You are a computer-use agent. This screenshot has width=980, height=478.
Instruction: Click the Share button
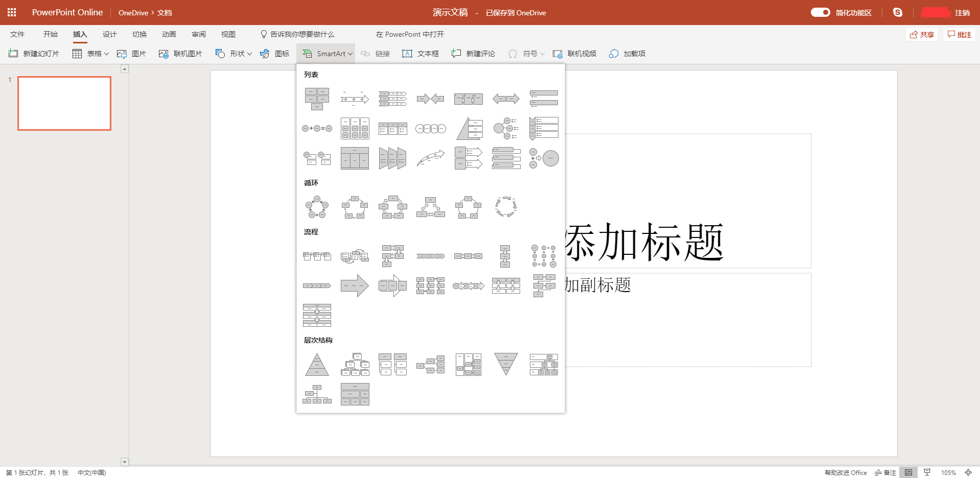point(922,35)
